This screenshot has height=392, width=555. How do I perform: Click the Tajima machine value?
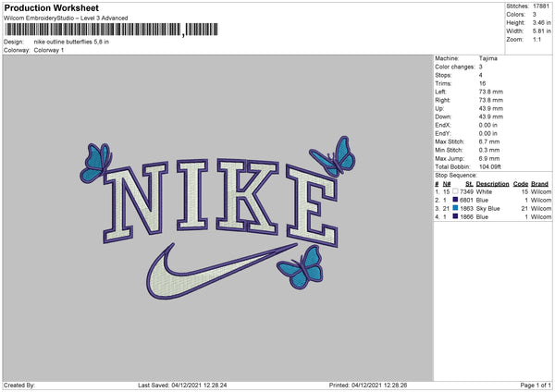pyautogui.click(x=488, y=58)
